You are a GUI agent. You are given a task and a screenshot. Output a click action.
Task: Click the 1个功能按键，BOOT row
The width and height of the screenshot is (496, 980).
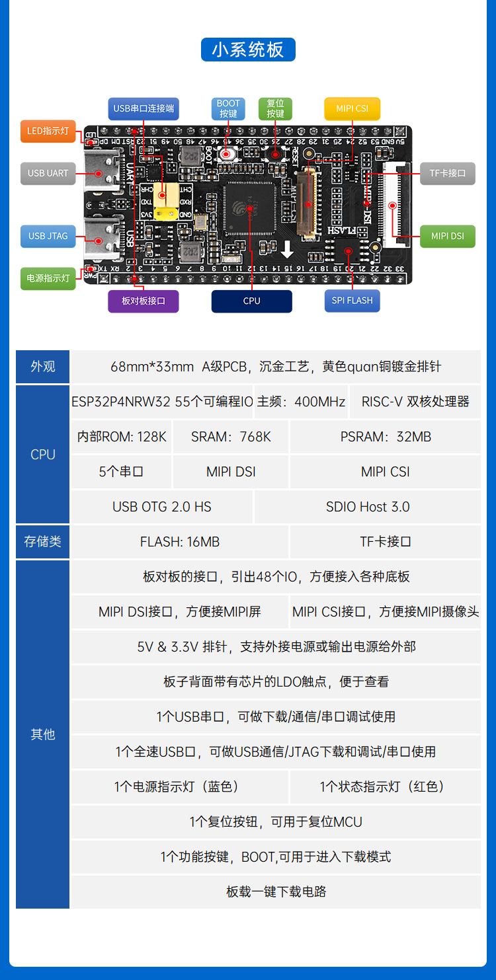276,857
